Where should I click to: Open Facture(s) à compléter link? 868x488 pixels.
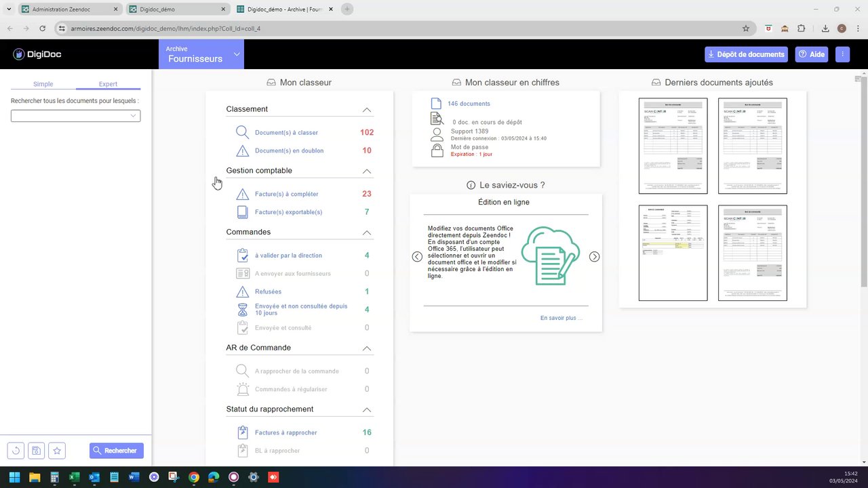click(286, 194)
